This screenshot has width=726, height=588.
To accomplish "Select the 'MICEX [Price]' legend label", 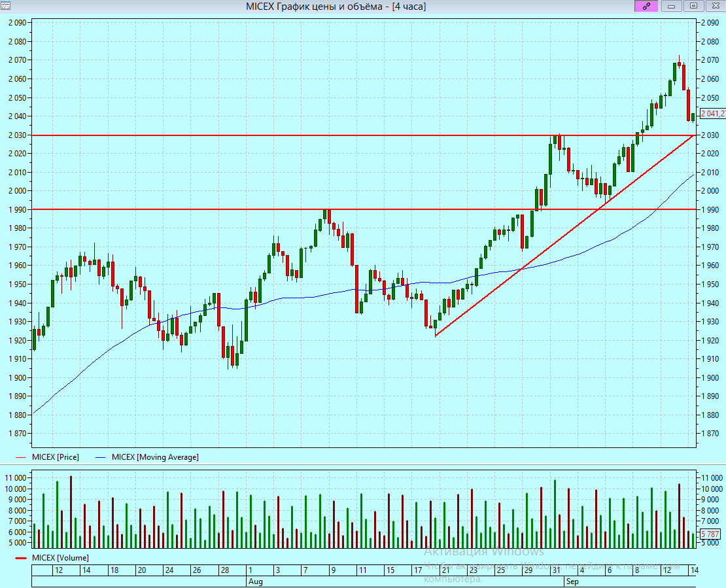I will 56,457.
